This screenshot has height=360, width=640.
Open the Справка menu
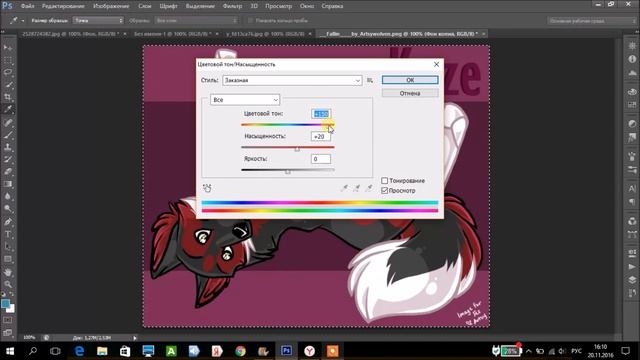click(x=332, y=6)
